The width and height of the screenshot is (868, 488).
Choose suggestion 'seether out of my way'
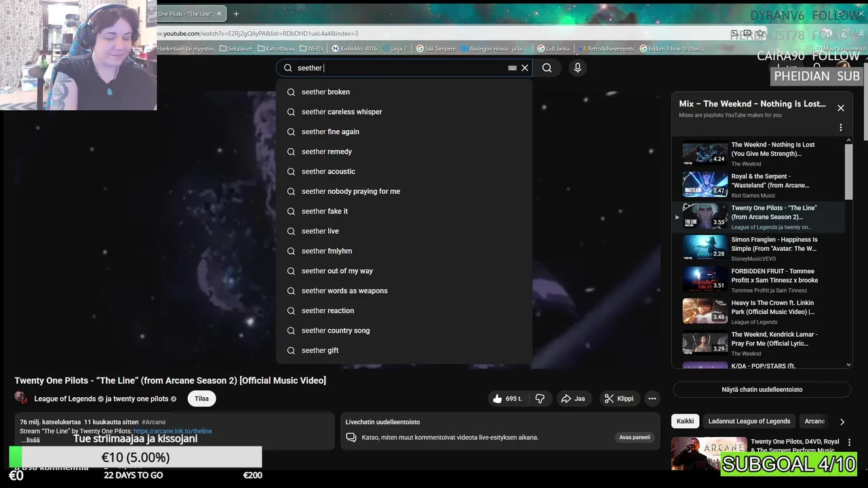404,271
